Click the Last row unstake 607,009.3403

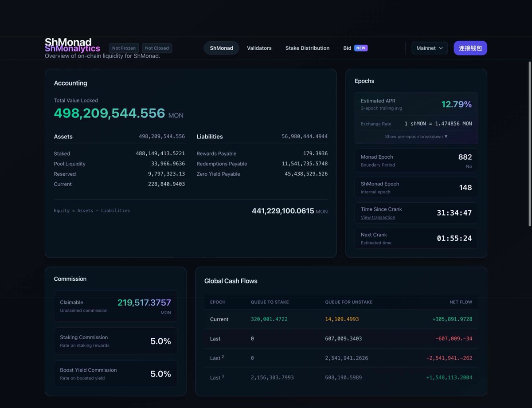tap(343, 339)
